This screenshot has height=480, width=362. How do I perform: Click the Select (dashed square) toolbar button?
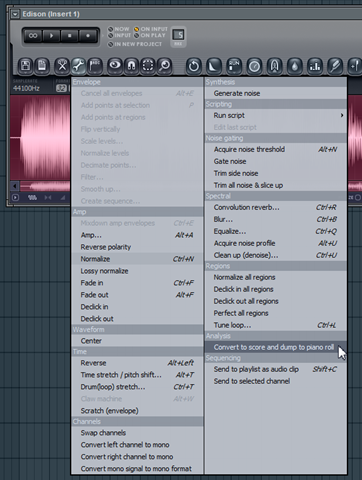coord(148,65)
